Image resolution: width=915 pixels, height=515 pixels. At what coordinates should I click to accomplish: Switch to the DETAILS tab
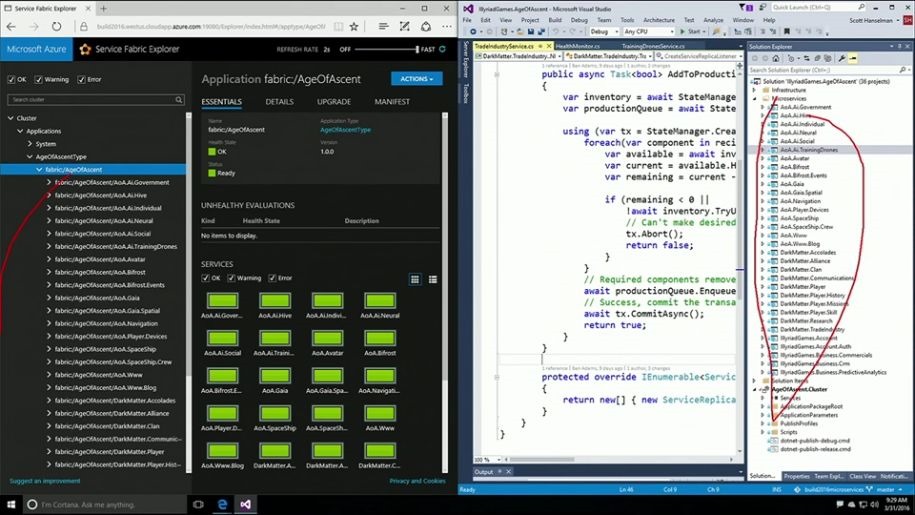(x=279, y=102)
